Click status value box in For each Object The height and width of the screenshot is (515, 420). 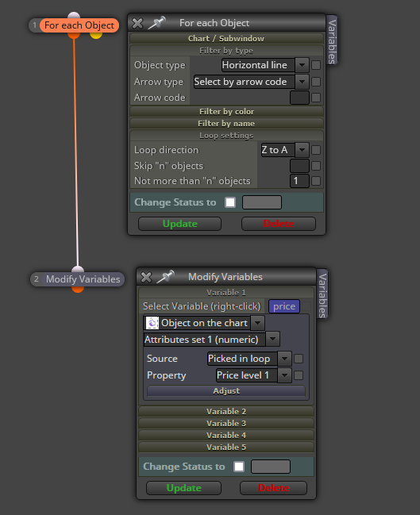pyautogui.click(x=261, y=202)
